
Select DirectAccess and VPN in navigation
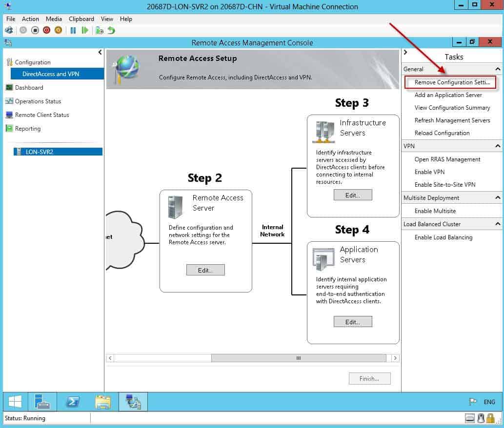[x=57, y=74]
